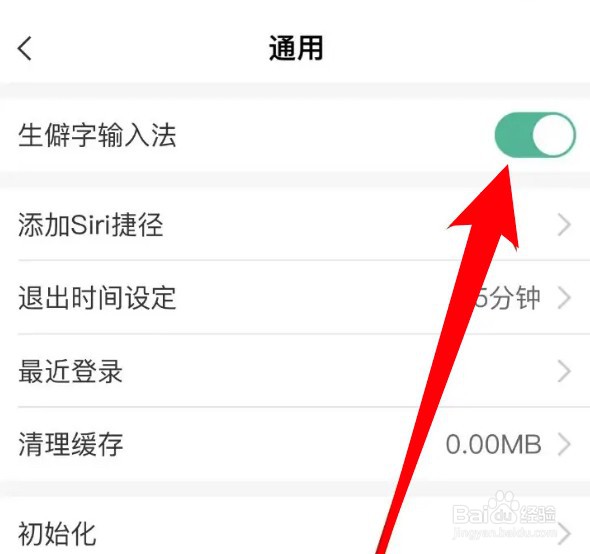The height and width of the screenshot is (554, 590).
Task: Select the 生僻字输入法 label text
Action: pyautogui.click(x=97, y=135)
